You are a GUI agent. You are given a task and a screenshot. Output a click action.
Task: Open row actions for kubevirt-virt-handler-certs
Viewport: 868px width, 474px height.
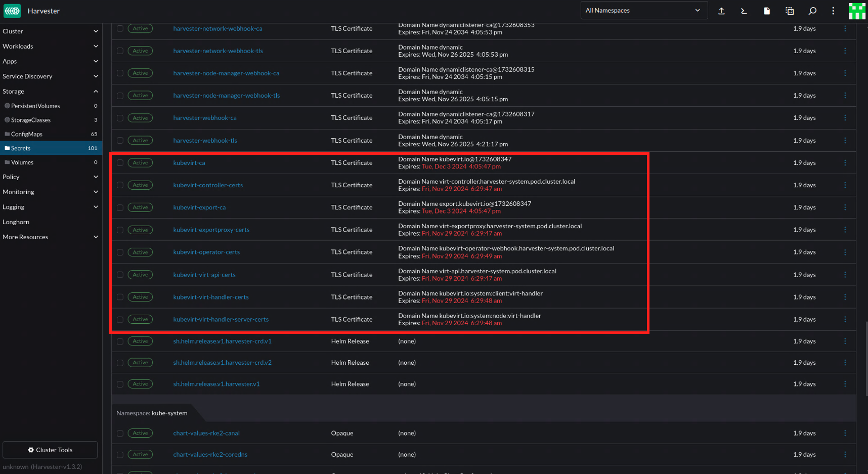tap(845, 297)
